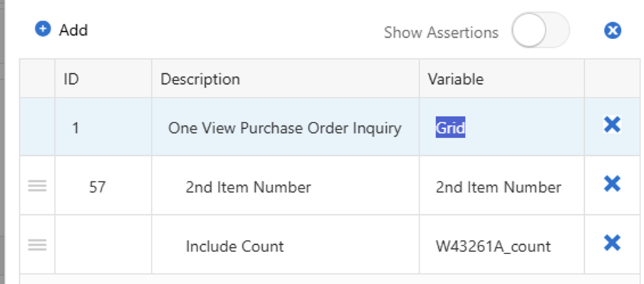Click the drag handle of Include Count row
644x284 pixels.
click(x=37, y=246)
